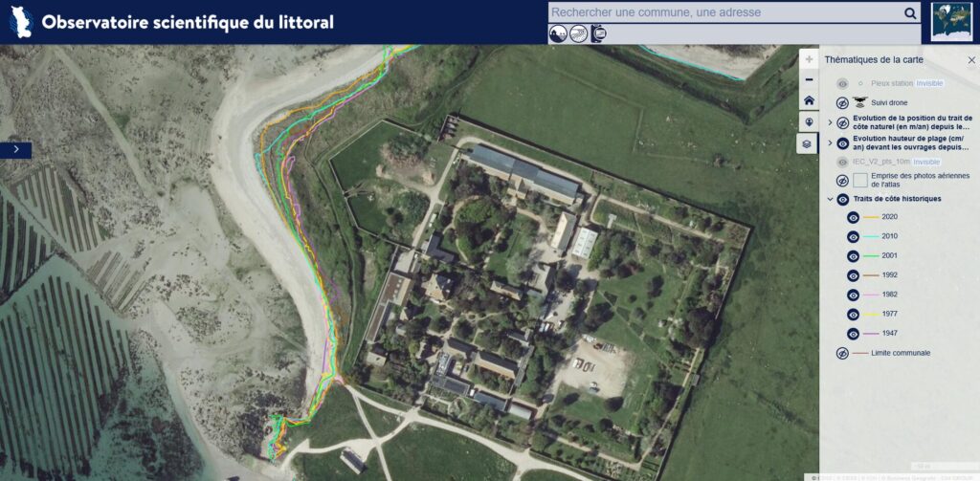Close the Thématiques de la carte panel

pos(971,60)
